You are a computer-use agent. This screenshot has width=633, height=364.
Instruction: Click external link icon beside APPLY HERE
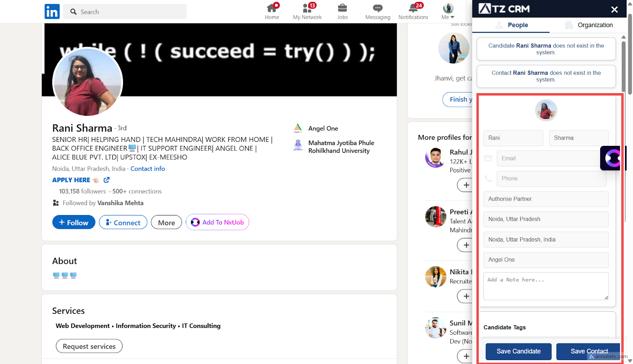pyautogui.click(x=106, y=180)
